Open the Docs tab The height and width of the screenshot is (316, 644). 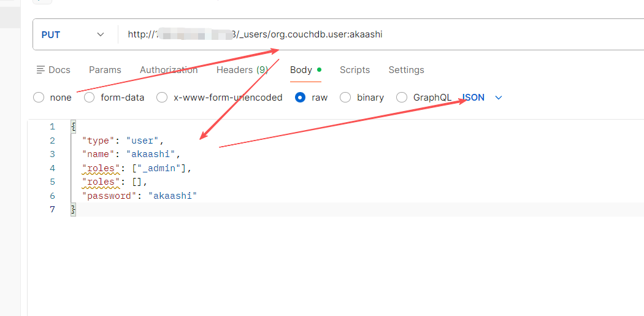pos(53,70)
